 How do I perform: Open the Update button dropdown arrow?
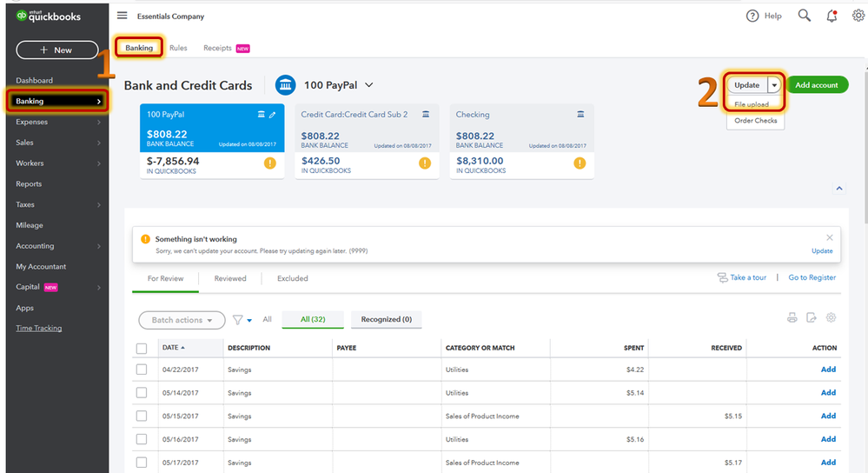(774, 85)
